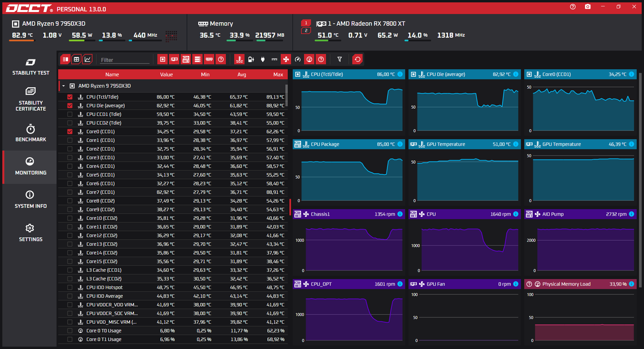This screenshot has width=644, height=349.
Task: Toggle the fan sensor filter icon
Action: coord(286,59)
